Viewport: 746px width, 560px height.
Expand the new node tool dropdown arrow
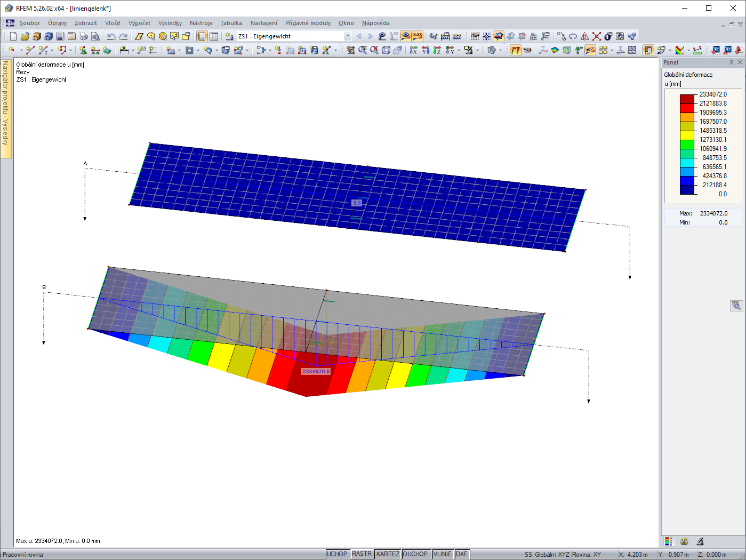[21, 50]
